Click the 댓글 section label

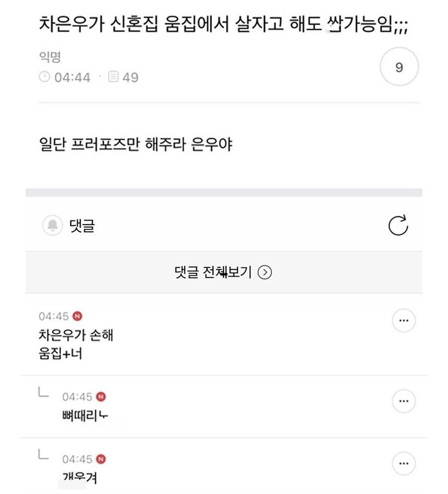point(82,226)
